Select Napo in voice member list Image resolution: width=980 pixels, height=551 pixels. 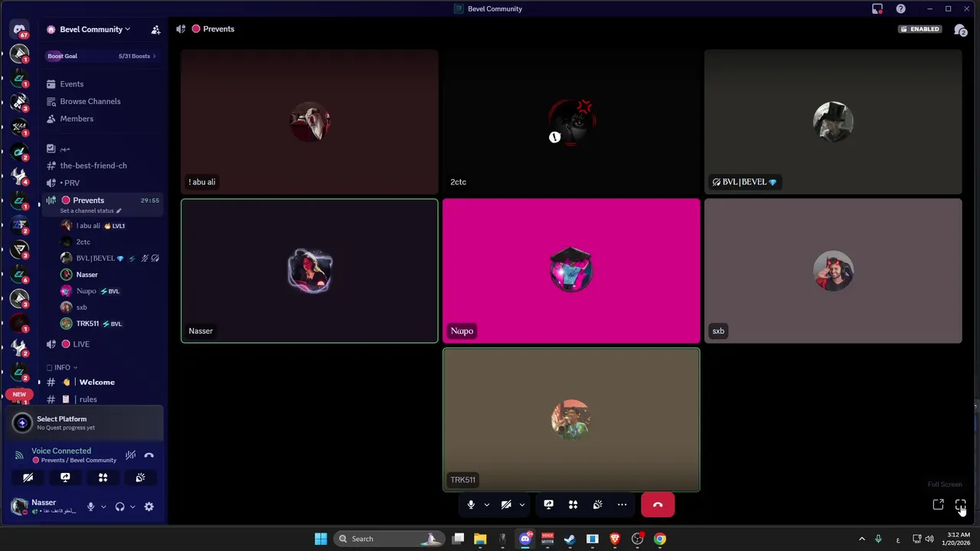coord(109,291)
